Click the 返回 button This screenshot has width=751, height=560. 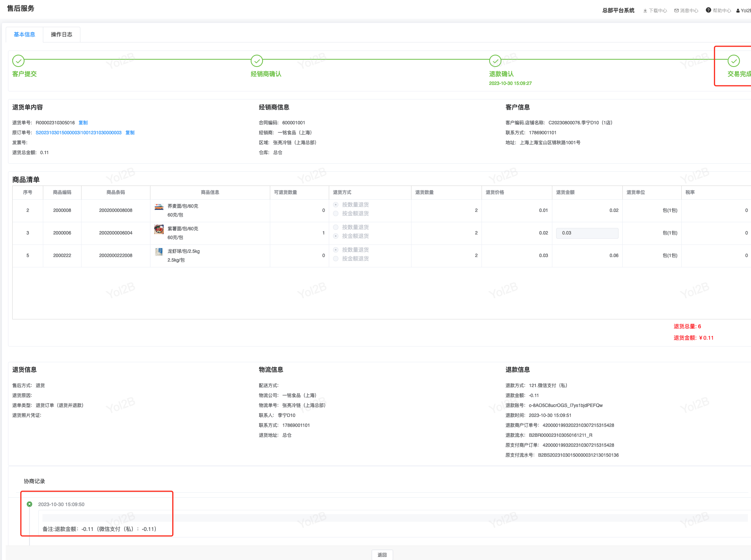click(x=382, y=555)
